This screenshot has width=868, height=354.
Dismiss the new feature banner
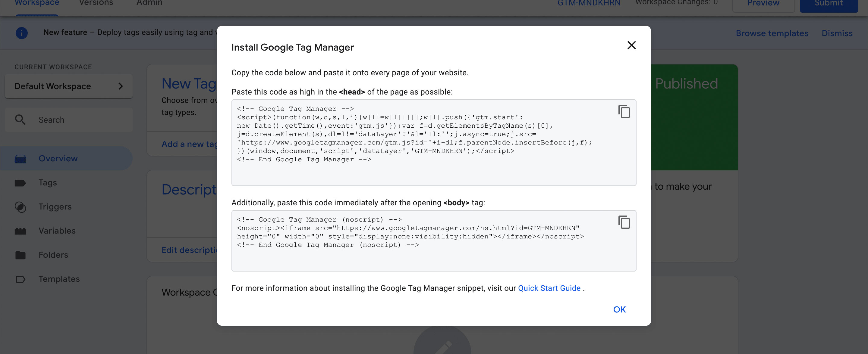[837, 33]
